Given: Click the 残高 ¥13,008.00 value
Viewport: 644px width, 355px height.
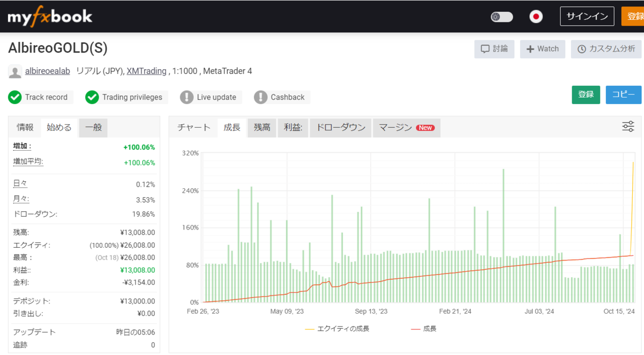Looking at the screenshot, I should [x=137, y=232].
